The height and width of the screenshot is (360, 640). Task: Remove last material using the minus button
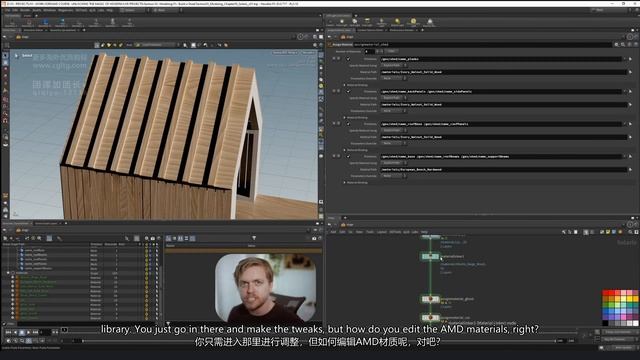click(382, 51)
